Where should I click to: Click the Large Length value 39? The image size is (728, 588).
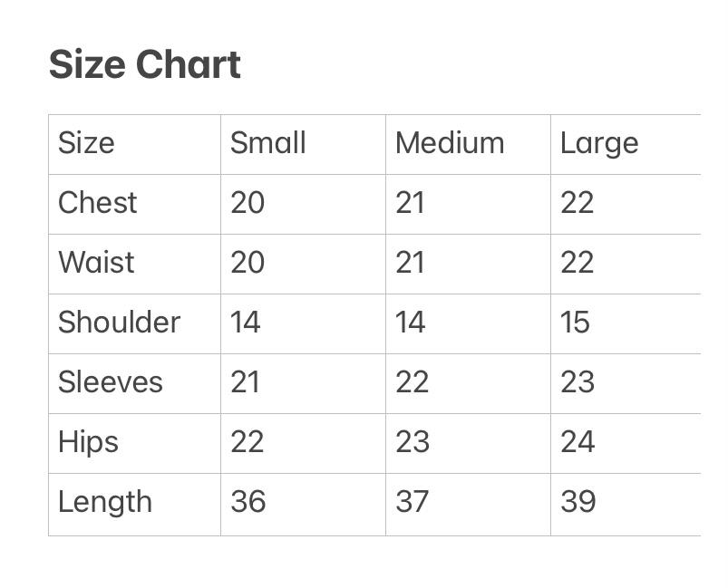(578, 502)
